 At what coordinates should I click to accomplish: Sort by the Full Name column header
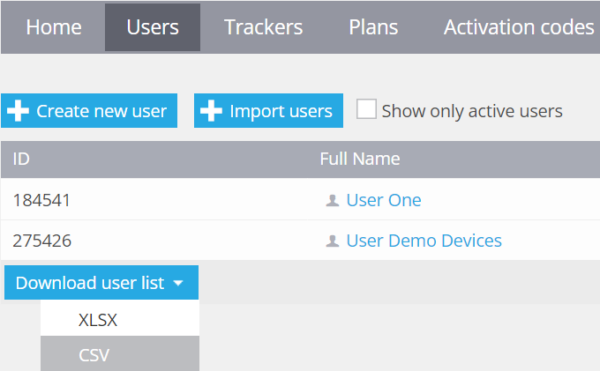point(360,159)
